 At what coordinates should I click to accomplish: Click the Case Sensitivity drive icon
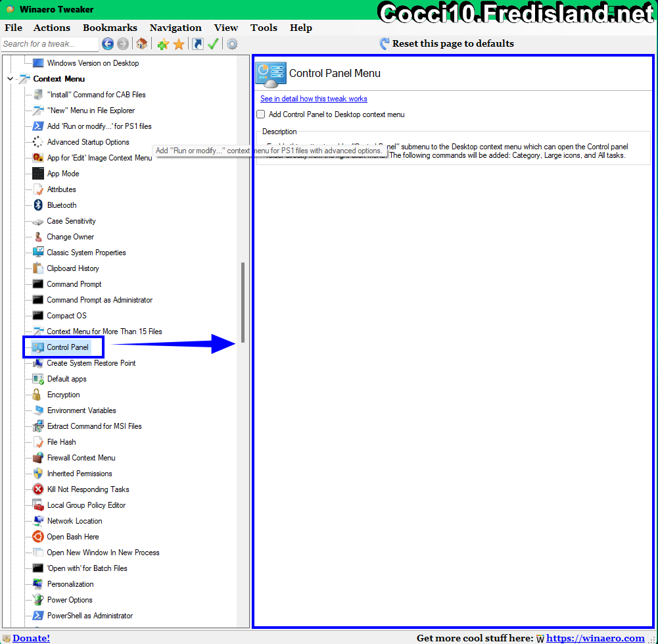click(38, 222)
